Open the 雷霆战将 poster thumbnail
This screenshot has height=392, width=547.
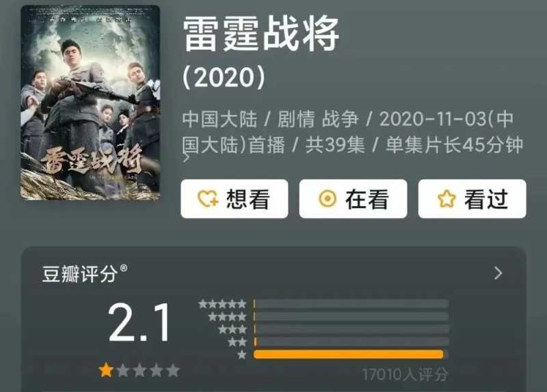(x=90, y=103)
